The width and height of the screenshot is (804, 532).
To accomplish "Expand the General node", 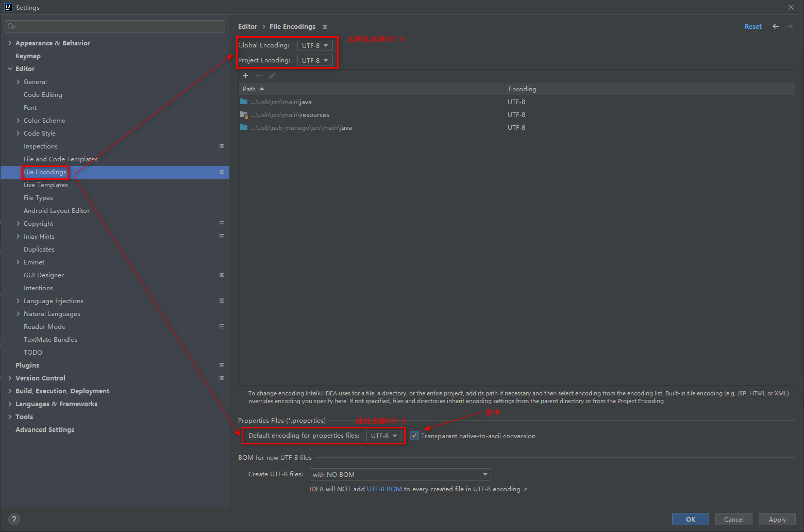I will point(18,81).
